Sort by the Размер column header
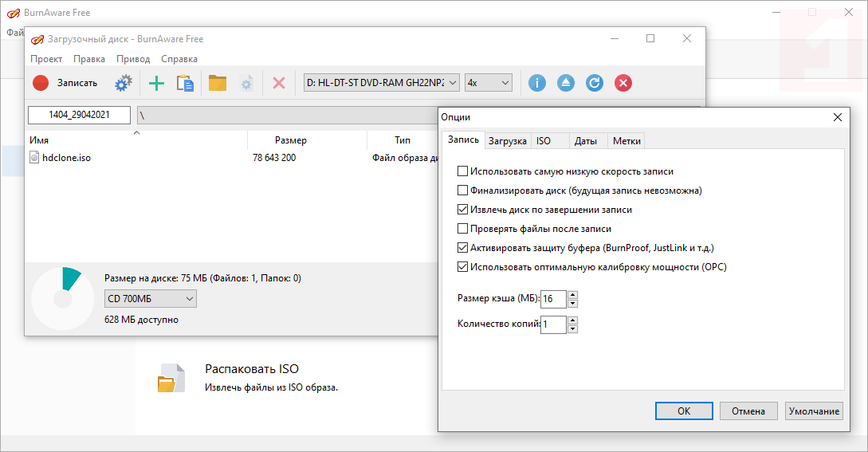The width and height of the screenshot is (868, 452). tap(307, 140)
